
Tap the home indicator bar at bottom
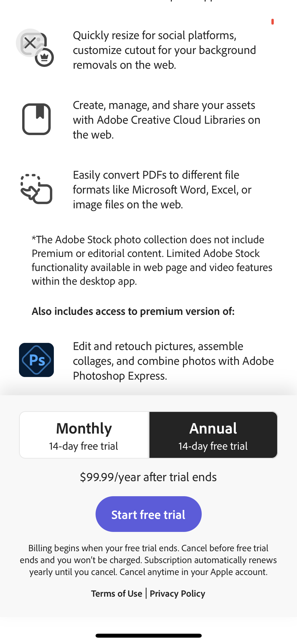click(148, 636)
